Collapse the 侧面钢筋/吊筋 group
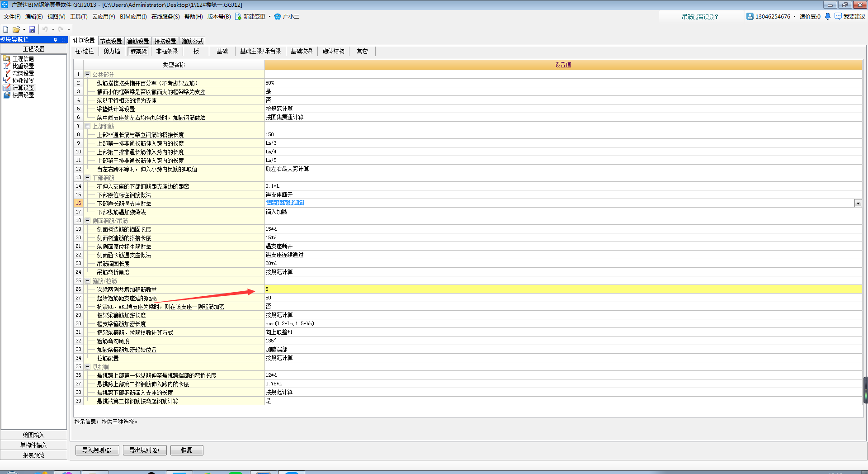The height and width of the screenshot is (474, 868). (88, 221)
